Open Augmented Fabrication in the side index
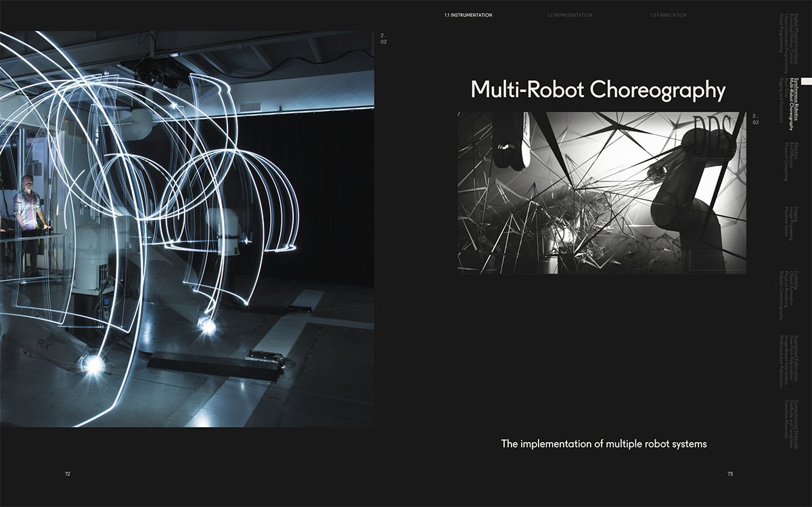 (797, 361)
